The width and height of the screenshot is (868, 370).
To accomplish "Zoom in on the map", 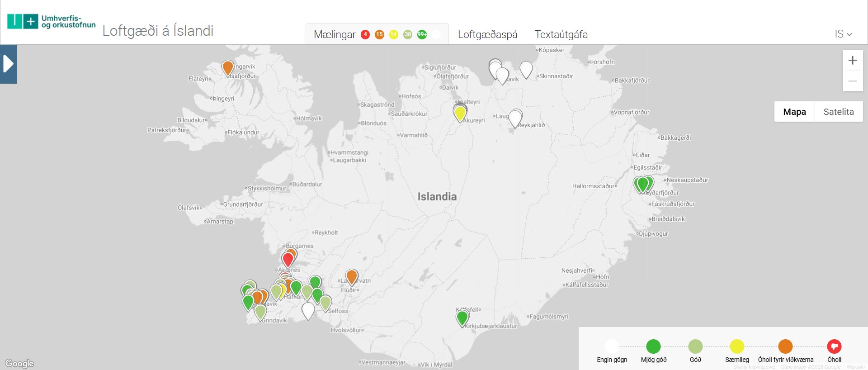I will [x=853, y=61].
